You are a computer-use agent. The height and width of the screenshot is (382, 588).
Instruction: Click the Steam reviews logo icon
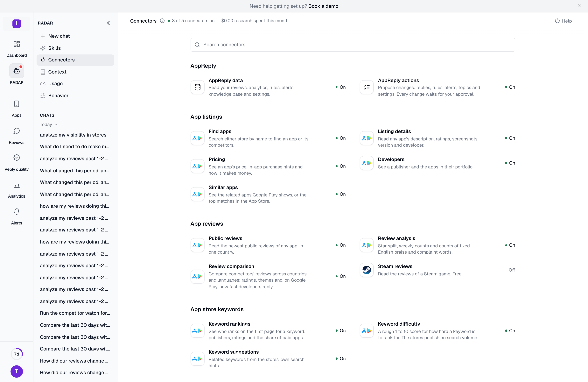pos(367,270)
